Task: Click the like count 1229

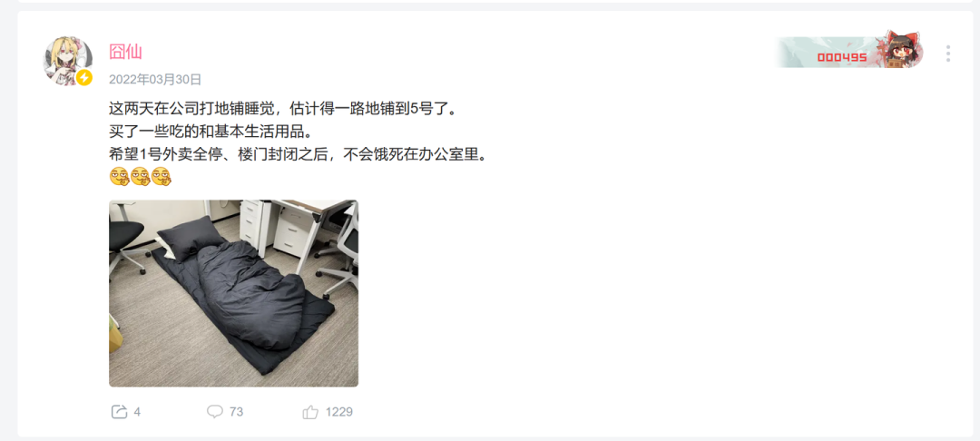Action: (x=339, y=412)
